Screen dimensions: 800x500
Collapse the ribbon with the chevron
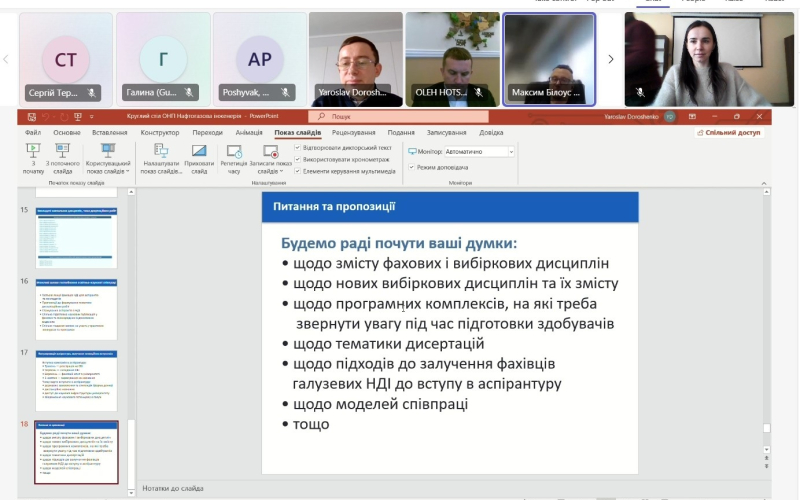coord(764,183)
